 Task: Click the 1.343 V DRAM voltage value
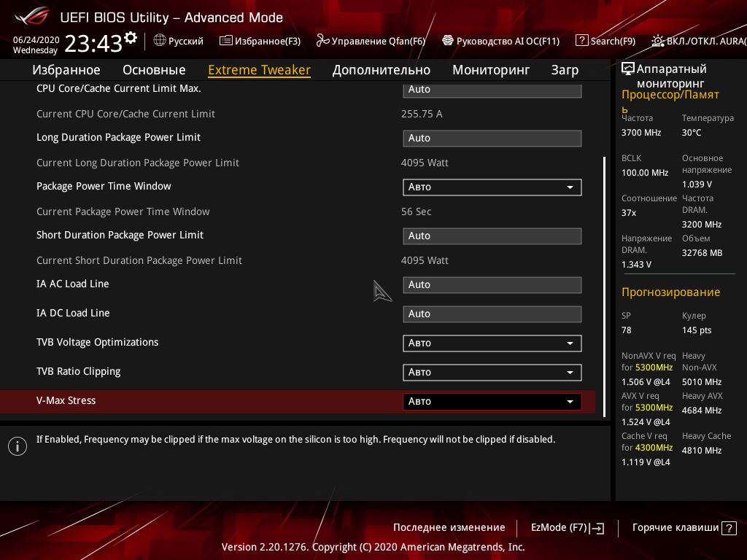point(636,265)
